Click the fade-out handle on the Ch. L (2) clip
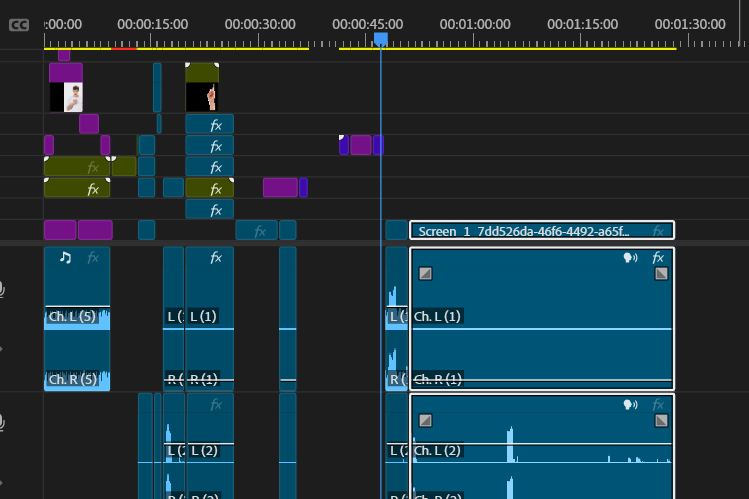The image size is (749, 499). 661,420
